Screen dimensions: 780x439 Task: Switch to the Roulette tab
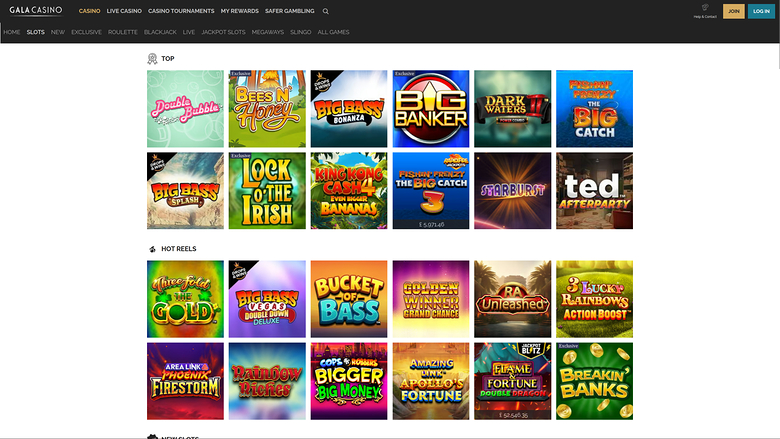tap(123, 32)
